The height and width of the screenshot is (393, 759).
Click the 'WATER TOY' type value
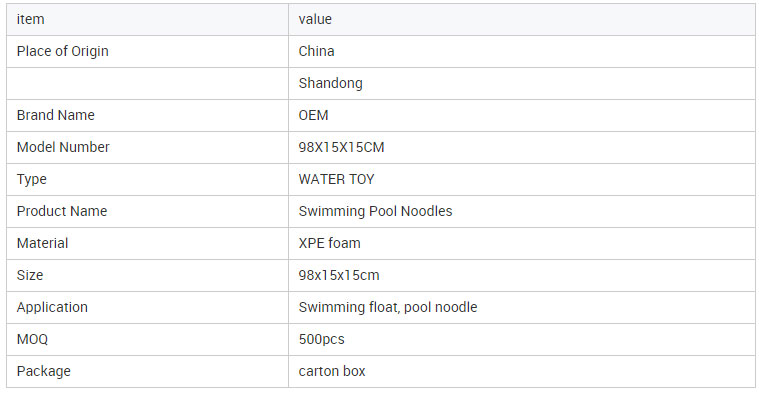[336, 179]
